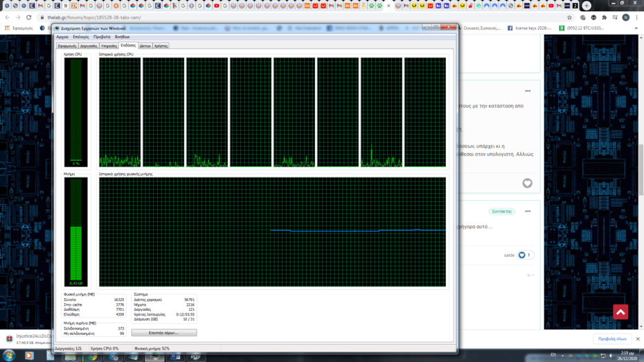
Task: Click the Εποπτεία πόρων button
Action: [x=164, y=333]
